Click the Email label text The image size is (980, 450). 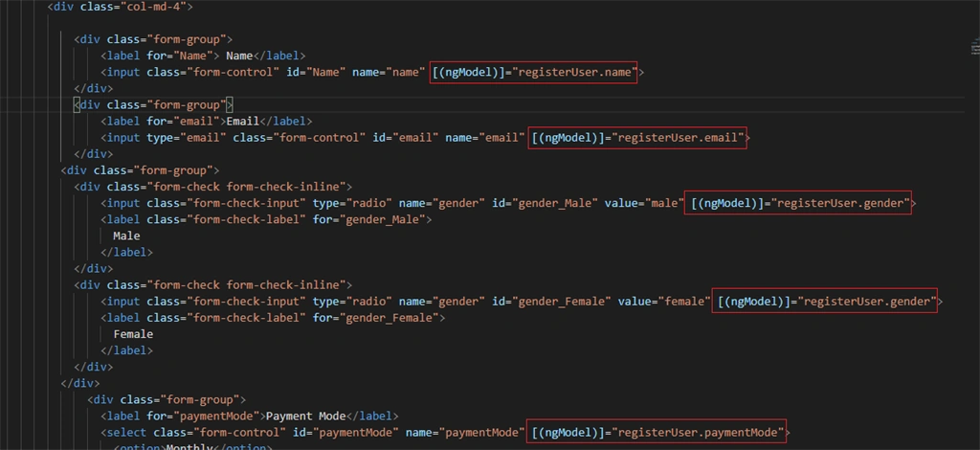242,122
